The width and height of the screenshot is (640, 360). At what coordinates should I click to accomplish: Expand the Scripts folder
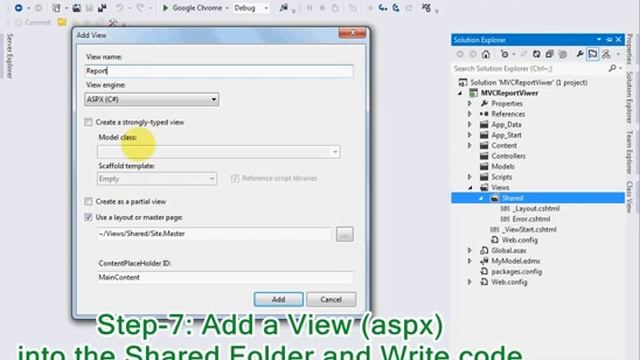470,177
